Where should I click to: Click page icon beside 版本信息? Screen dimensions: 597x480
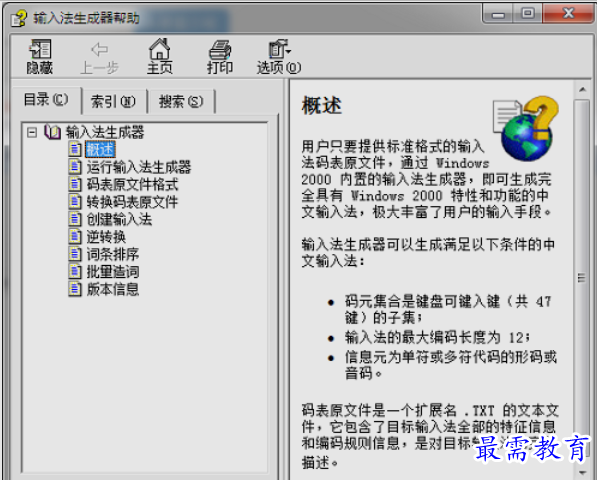pos(75,289)
